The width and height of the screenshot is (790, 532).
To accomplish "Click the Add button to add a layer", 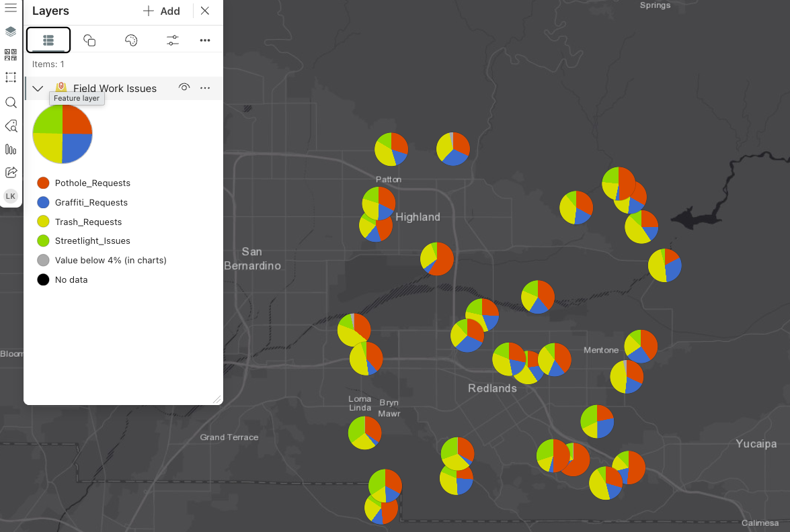I will (x=161, y=11).
